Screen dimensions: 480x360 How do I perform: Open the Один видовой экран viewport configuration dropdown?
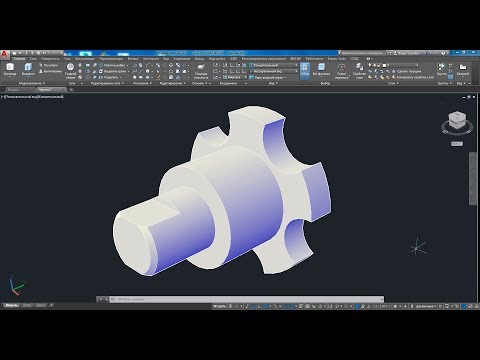[x=268, y=77]
